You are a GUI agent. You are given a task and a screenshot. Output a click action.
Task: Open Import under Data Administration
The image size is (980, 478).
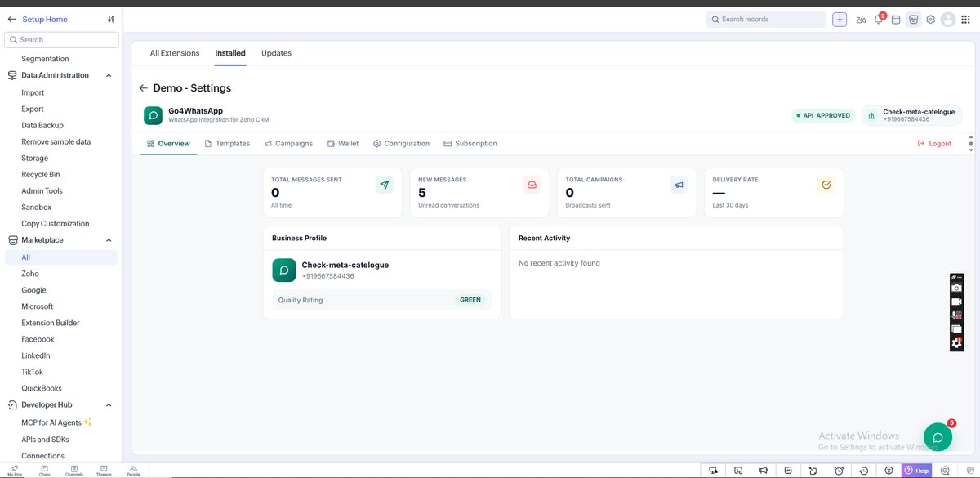[33, 92]
